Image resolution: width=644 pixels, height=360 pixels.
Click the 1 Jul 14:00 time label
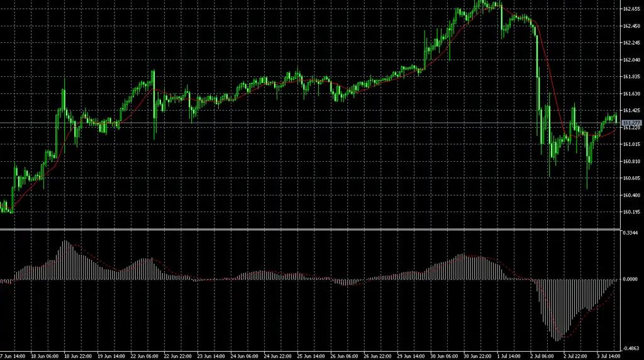(508, 356)
